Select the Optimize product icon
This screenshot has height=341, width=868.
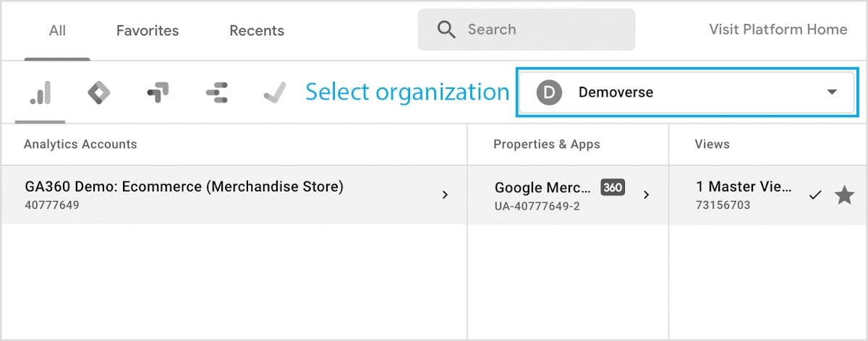(x=158, y=93)
